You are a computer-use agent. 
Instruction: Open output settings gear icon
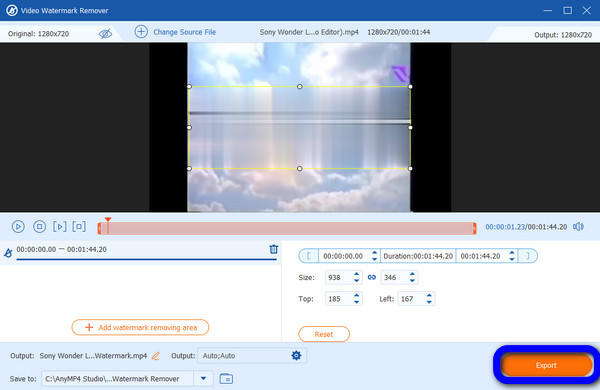(x=296, y=356)
